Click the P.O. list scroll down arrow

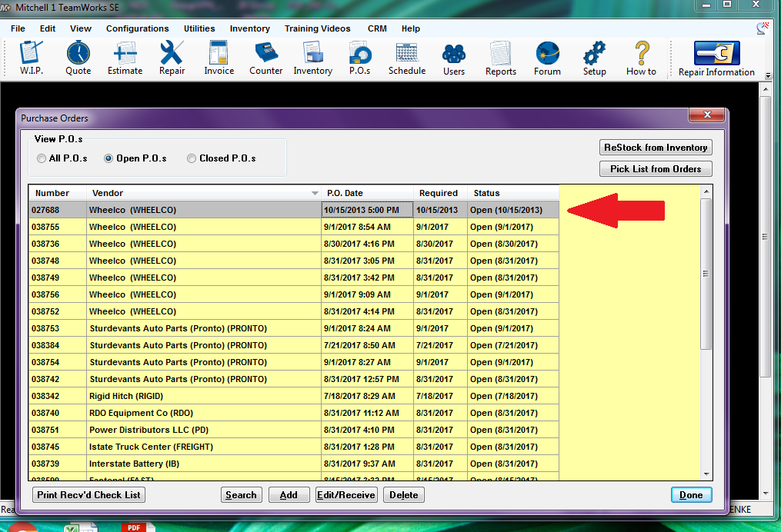pyautogui.click(x=706, y=474)
